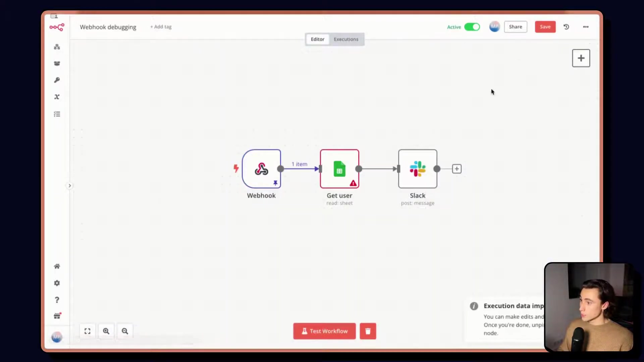Viewport: 644px width, 362px height.
Task: Click the n8n logo icon
Action: [57, 27]
